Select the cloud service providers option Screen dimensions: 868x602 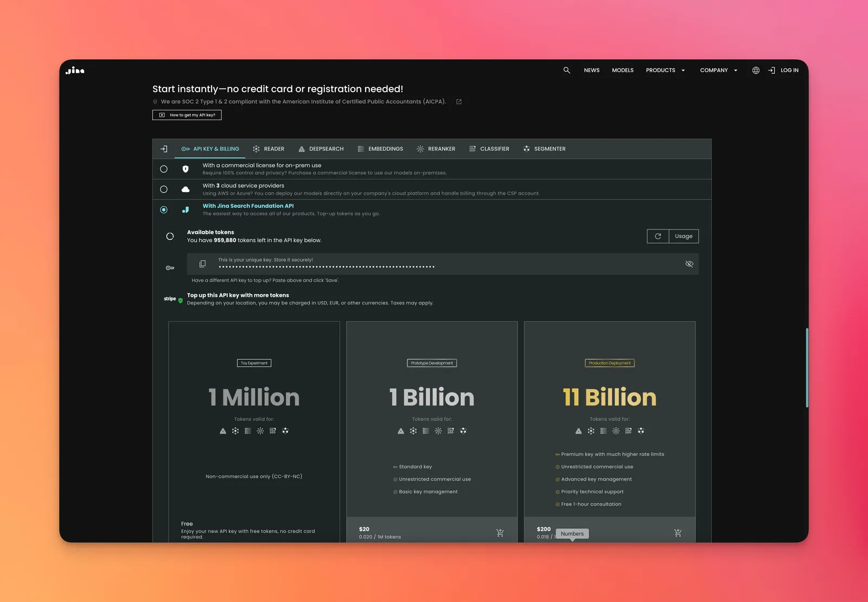point(164,189)
